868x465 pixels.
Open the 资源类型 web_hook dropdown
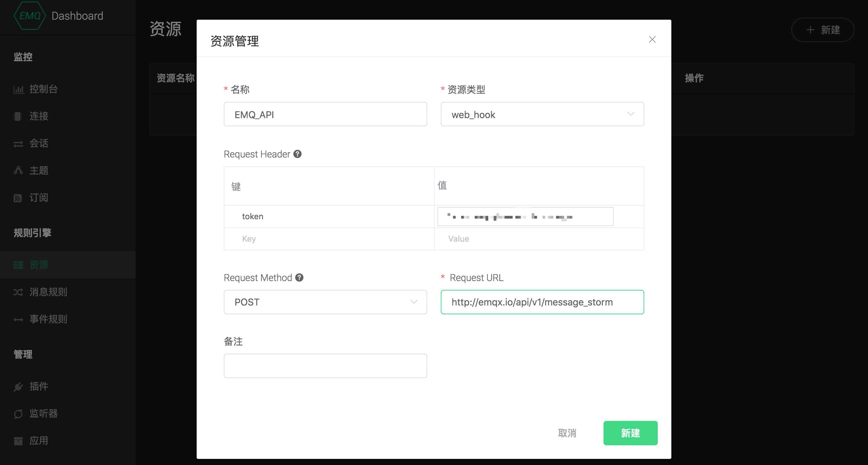point(542,114)
